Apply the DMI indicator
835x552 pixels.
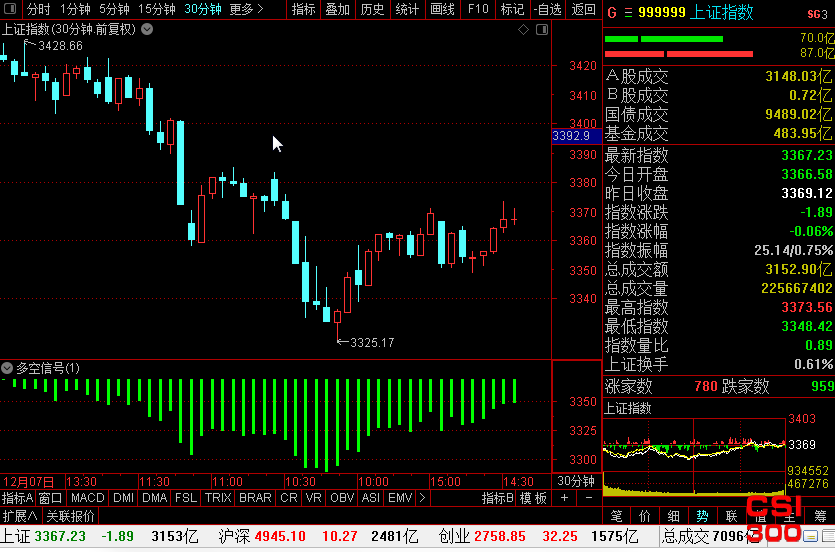[124, 498]
